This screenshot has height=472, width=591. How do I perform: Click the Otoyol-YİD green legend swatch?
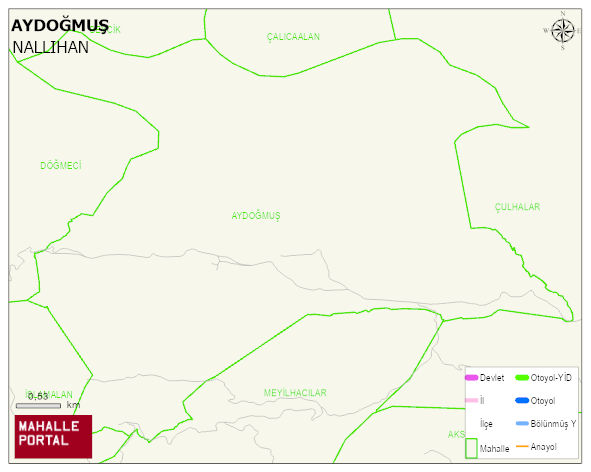point(522,378)
